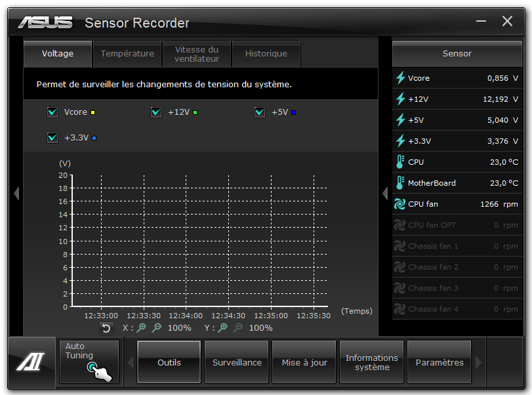The image size is (532, 395).
Task: Click the light blue +3.3V color swatch
Action: (94, 138)
